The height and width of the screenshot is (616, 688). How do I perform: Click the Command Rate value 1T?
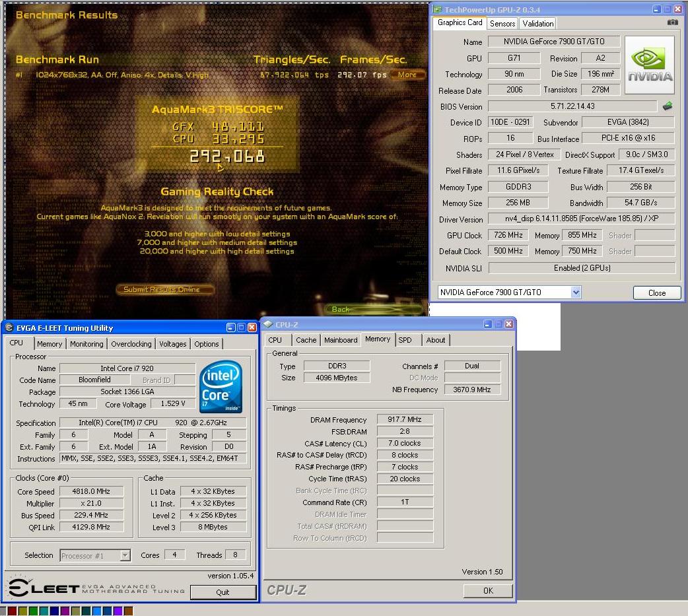405,502
